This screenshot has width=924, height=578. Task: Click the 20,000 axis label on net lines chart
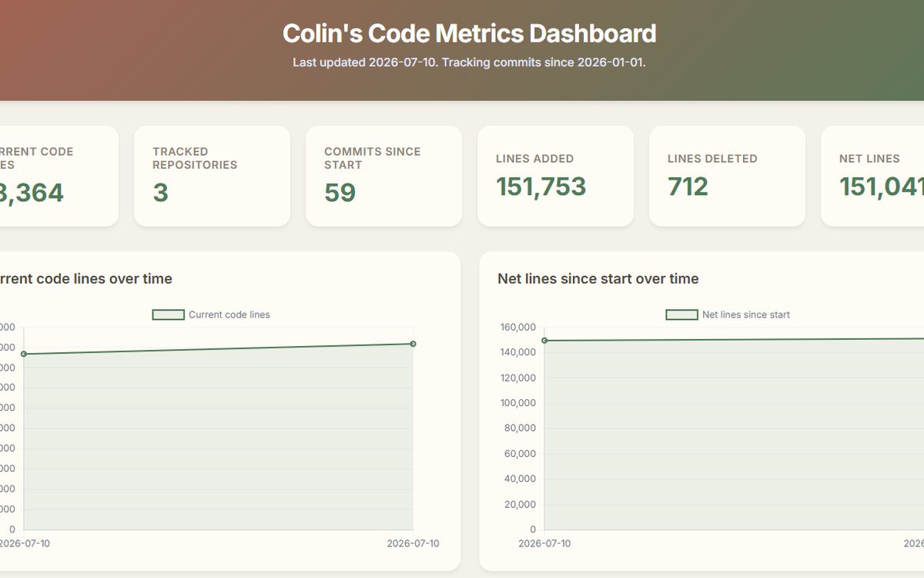(520, 504)
